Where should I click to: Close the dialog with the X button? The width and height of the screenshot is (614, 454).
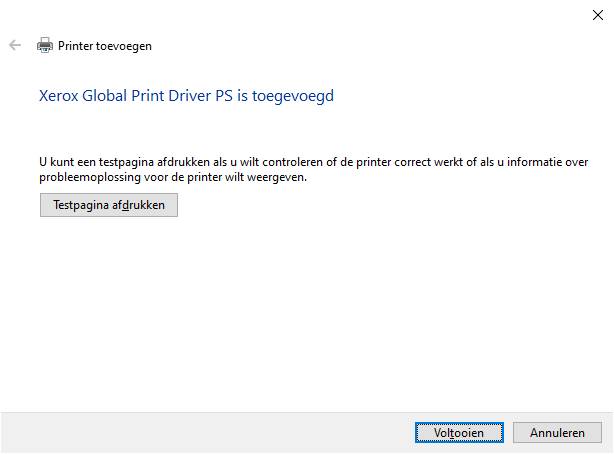pos(598,15)
